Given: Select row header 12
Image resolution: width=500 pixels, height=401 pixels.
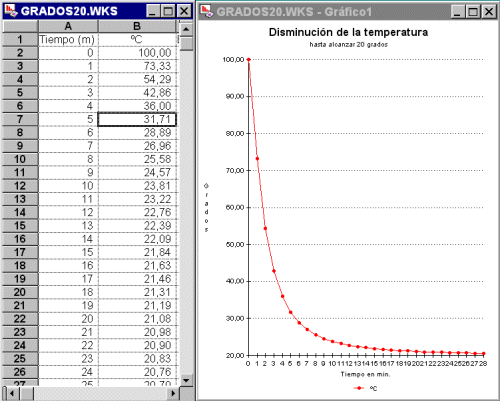Looking at the screenshot, I should tap(20, 186).
